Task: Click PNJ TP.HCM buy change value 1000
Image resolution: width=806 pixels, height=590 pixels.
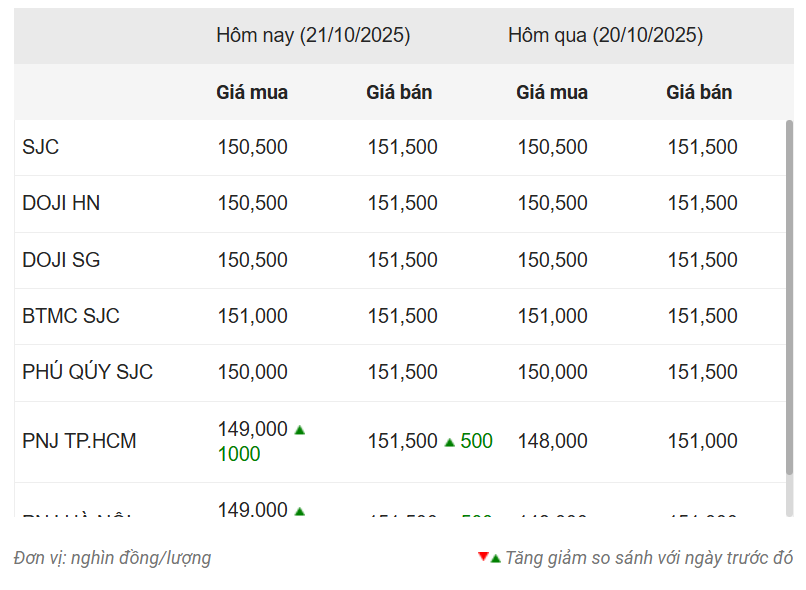Action: pos(239,454)
